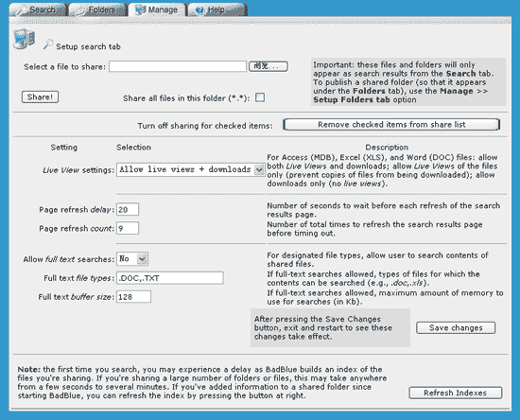Viewport: 520px width, 420px height.
Task: Click the Full text buffer size field
Action: tap(133, 297)
